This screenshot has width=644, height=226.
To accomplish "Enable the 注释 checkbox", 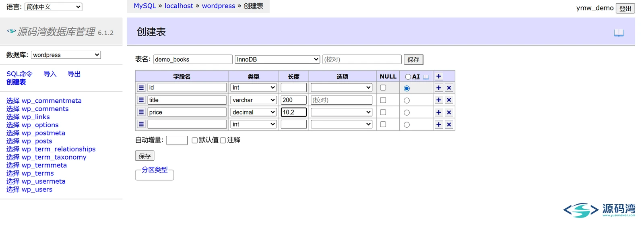I will click(x=223, y=140).
